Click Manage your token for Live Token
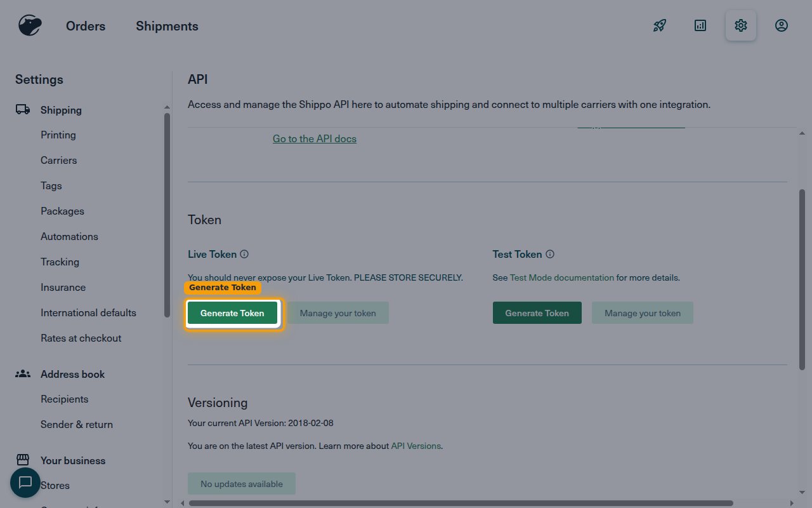The width and height of the screenshot is (812, 508). (338, 312)
